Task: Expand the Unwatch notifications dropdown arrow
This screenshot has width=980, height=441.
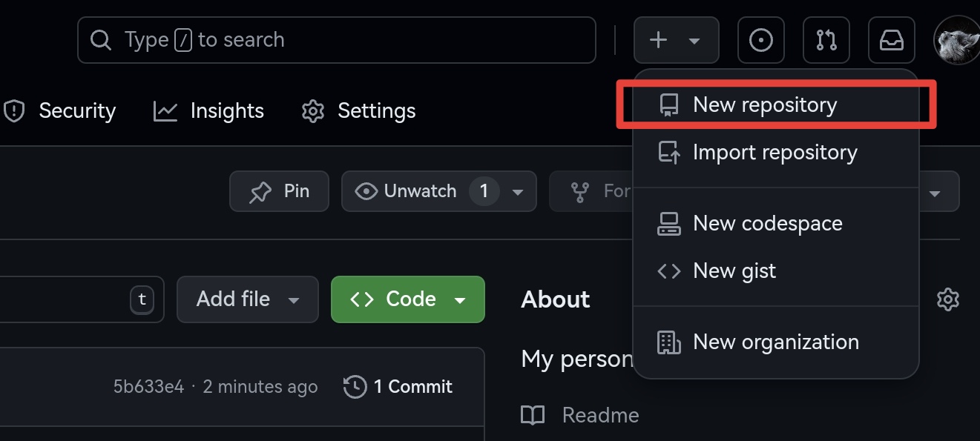Action: click(518, 191)
